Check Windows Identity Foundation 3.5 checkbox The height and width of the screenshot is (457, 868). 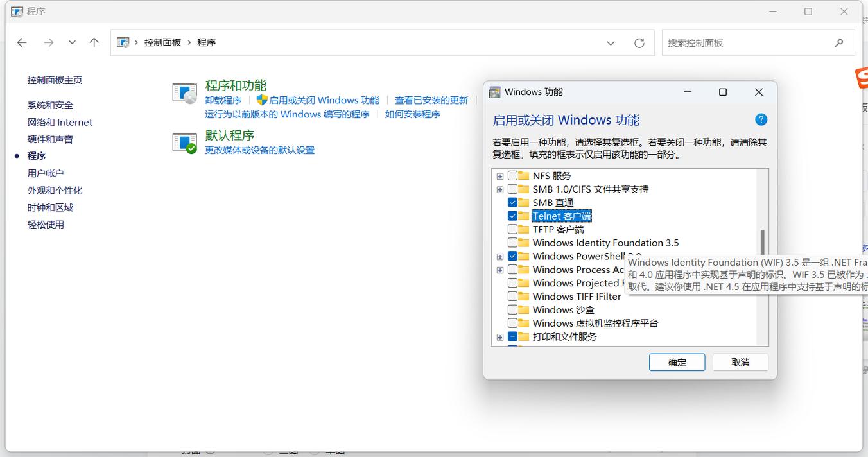tap(512, 243)
